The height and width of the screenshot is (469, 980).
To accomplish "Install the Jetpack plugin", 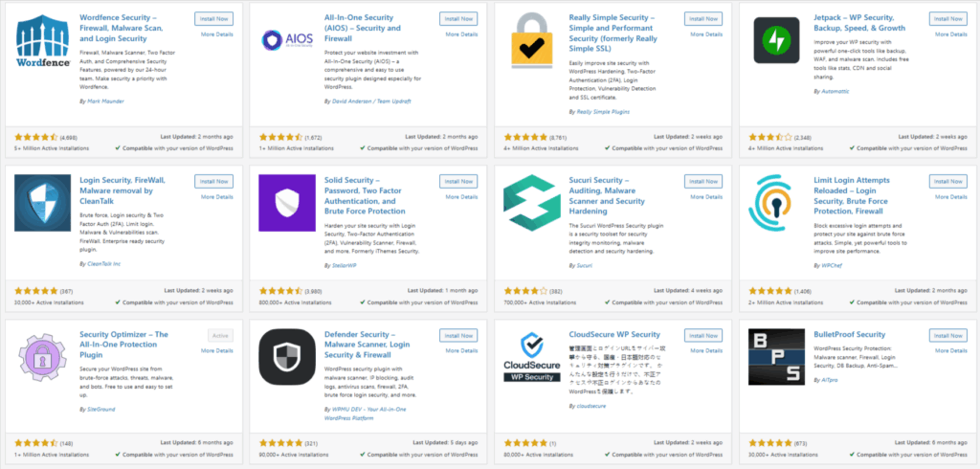I will click(948, 19).
